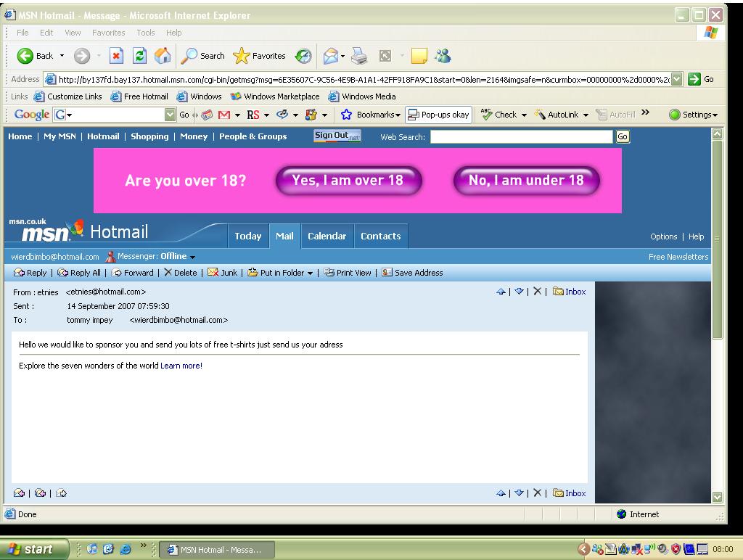Click the Reply icon at message bottom
This screenshot has height=560, width=743.
[19, 493]
